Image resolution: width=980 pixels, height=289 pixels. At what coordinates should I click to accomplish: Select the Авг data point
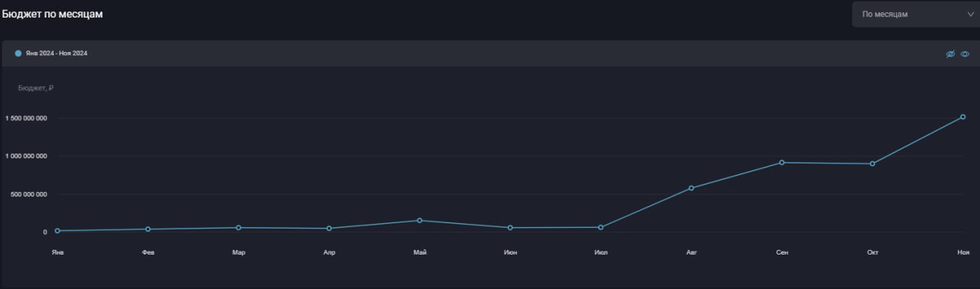[x=691, y=187]
